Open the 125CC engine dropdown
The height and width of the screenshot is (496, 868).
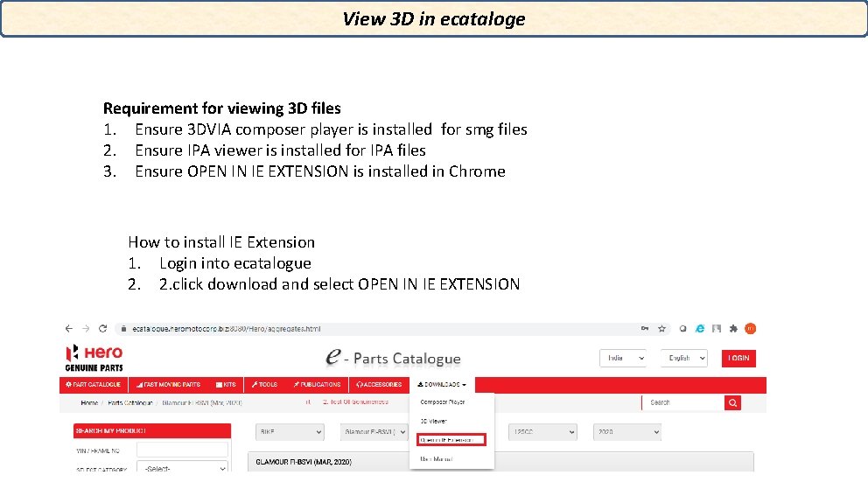(542, 432)
